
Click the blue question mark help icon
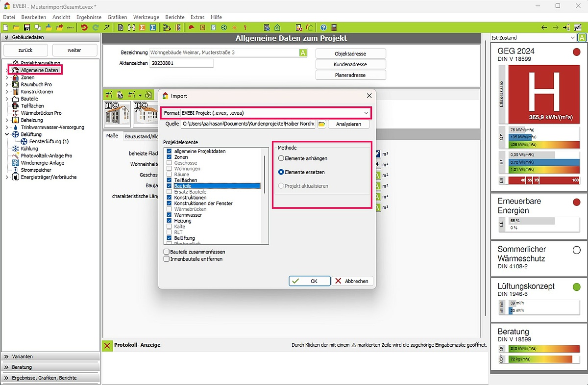(323, 27)
